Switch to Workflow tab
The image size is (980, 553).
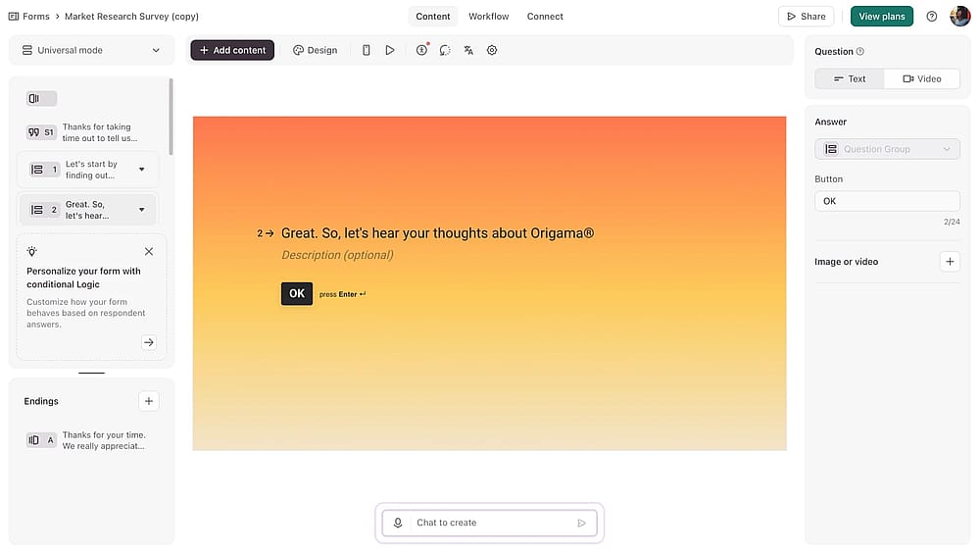coord(489,17)
